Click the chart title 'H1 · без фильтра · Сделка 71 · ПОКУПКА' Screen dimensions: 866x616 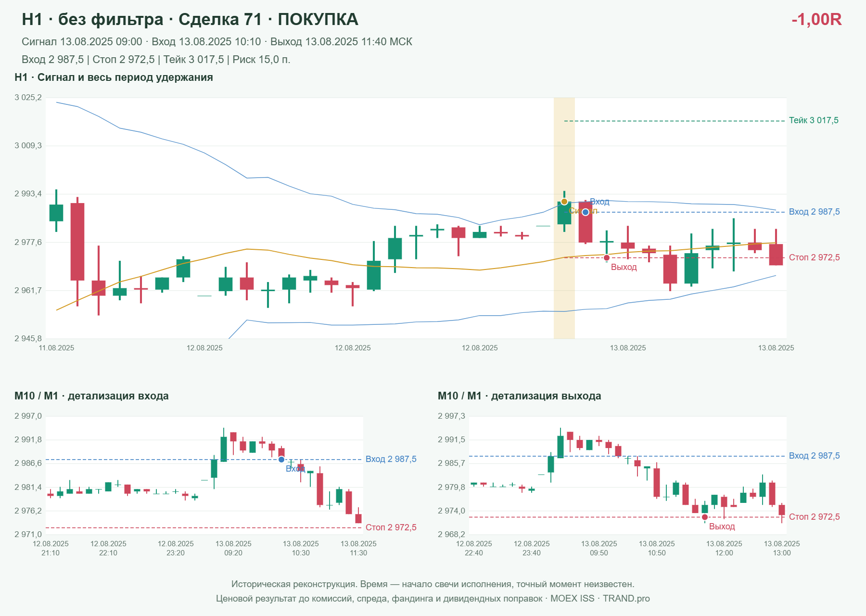pos(190,19)
